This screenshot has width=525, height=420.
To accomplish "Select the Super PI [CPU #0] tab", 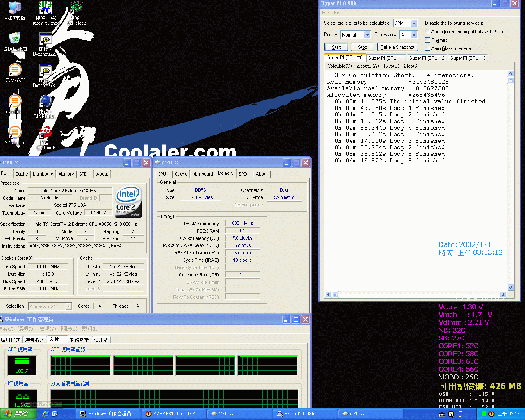I will point(345,57).
